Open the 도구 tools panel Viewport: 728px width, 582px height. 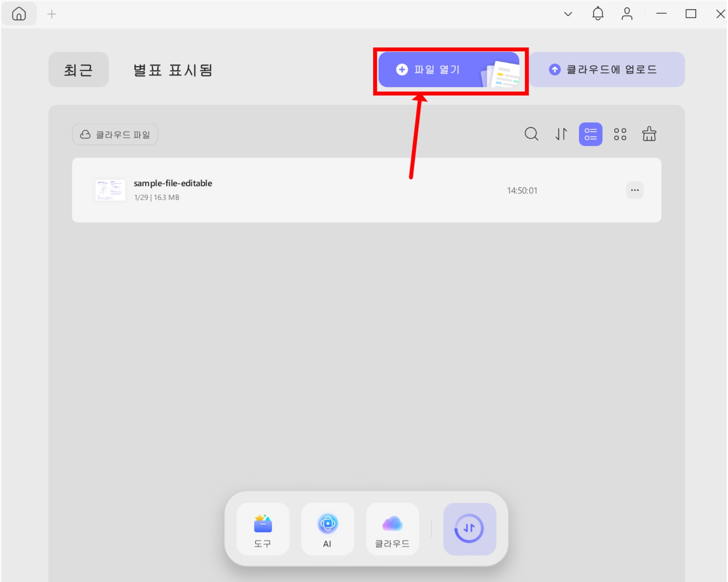pyautogui.click(x=263, y=529)
